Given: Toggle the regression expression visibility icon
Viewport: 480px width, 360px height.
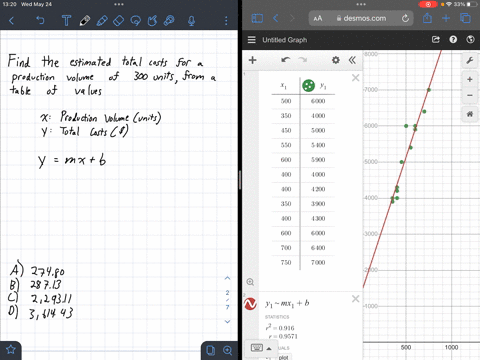Looking at the screenshot, I should 250,304.
